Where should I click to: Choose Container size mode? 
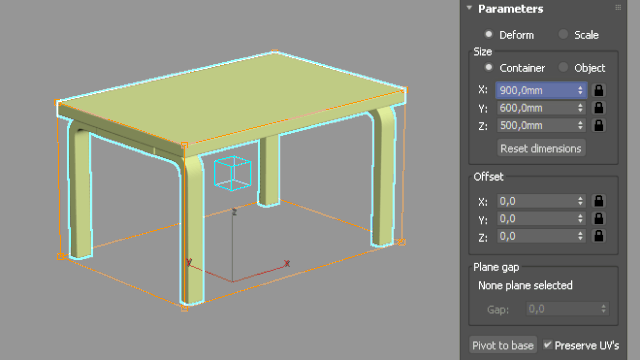tap(488, 67)
